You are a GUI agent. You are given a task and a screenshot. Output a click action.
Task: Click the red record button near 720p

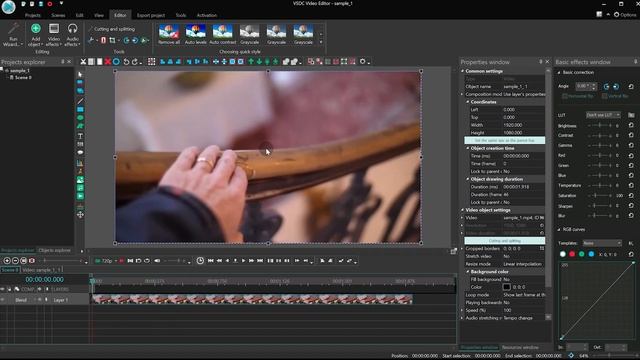tap(121, 260)
